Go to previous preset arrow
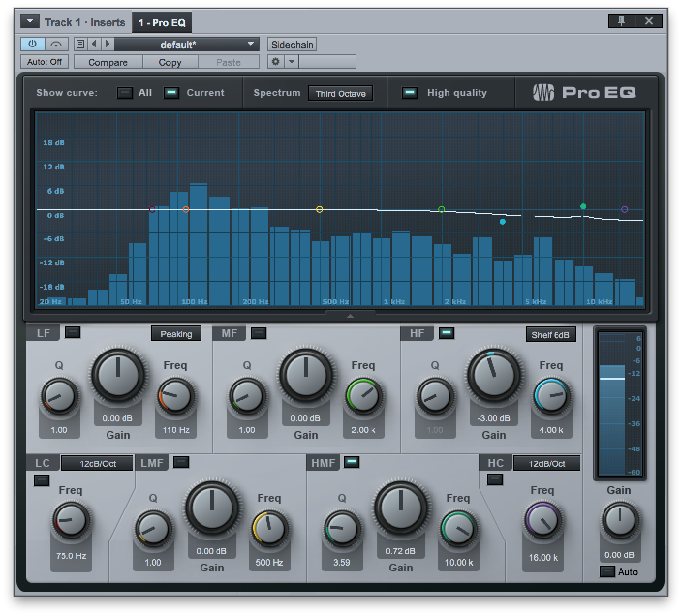 pyautogui.click(x=94, y=44)
